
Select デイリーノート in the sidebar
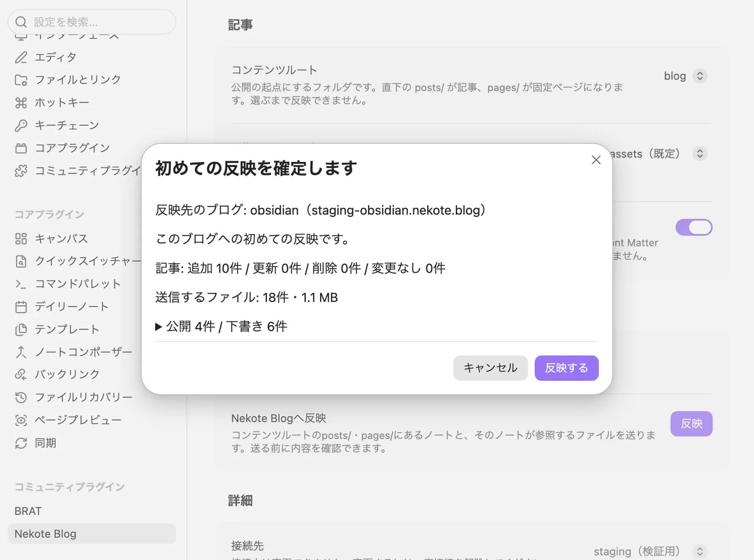72,307
